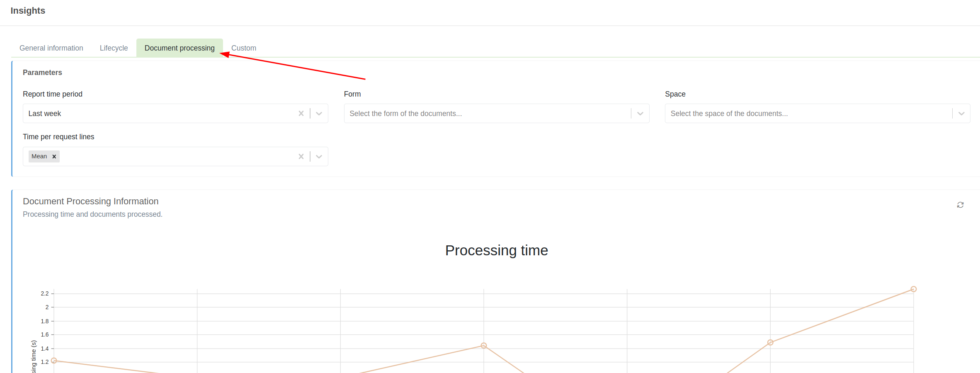Click the chart's first data point

tap(54, 361)
